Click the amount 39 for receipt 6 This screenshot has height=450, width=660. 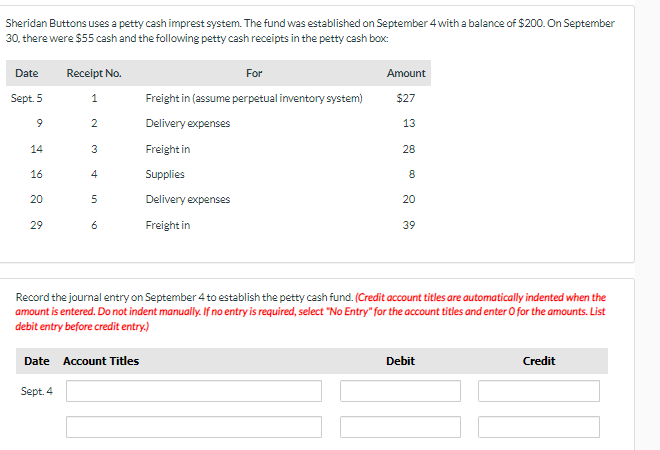tap(408, 225)
